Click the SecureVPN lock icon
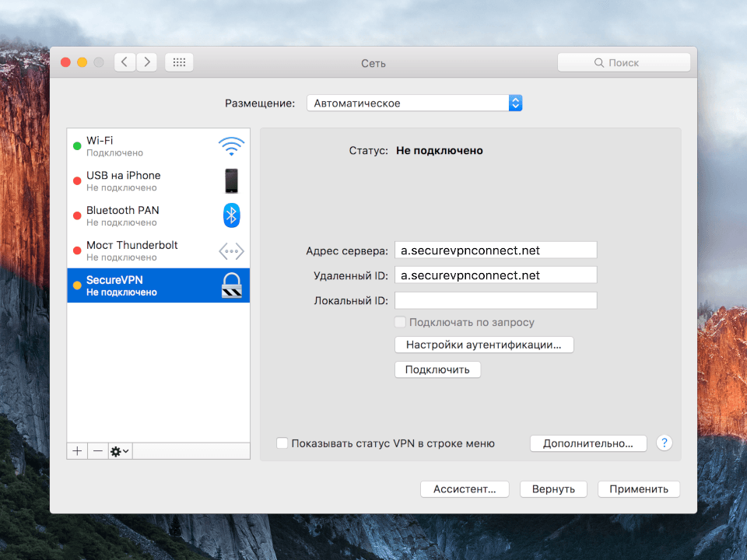Screen dimensions: 747x560 [231, 285]
